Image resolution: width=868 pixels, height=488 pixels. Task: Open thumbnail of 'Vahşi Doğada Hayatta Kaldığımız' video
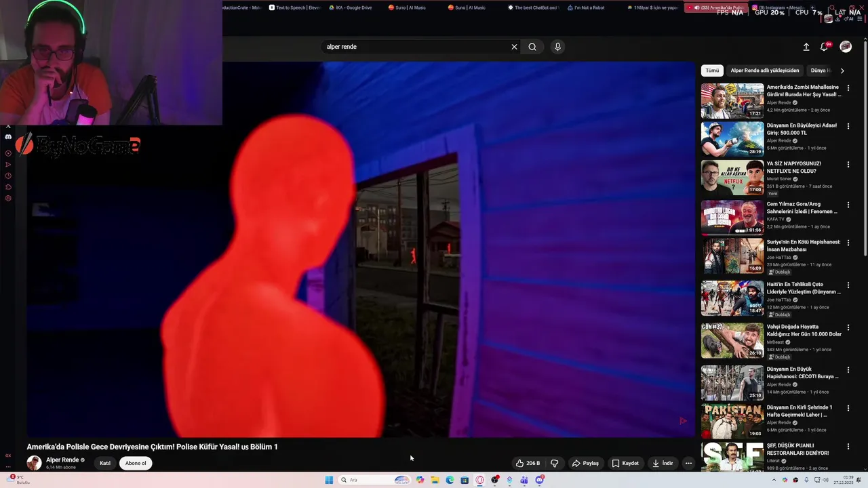pyautogui.click(x=732, y=340)
